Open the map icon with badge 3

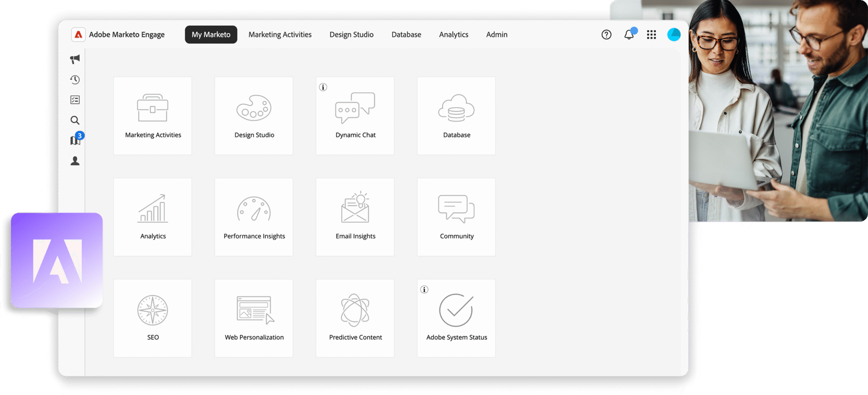coord(75,140)
